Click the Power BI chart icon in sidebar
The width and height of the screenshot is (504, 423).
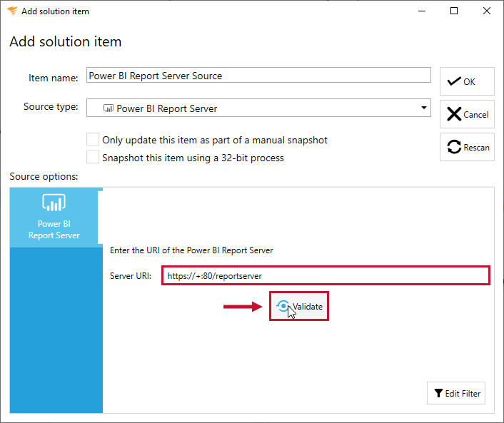click(54, 203)
